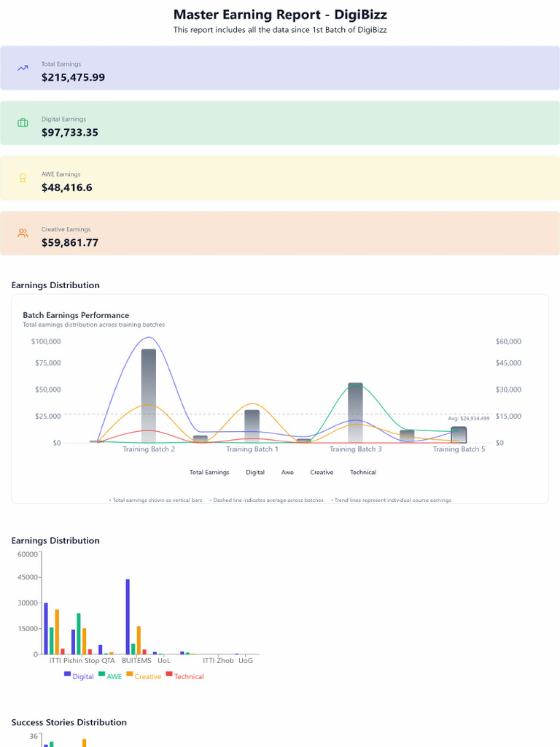
Task: Click the red Technical swatch in bar chart legend
Action: click(x=169, y=674)
